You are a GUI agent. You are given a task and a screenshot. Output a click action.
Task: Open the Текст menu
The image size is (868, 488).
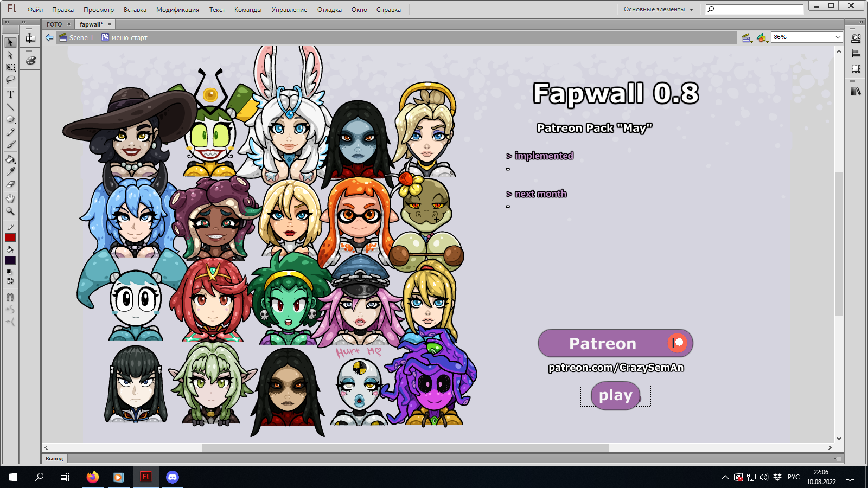pos(217,10)
